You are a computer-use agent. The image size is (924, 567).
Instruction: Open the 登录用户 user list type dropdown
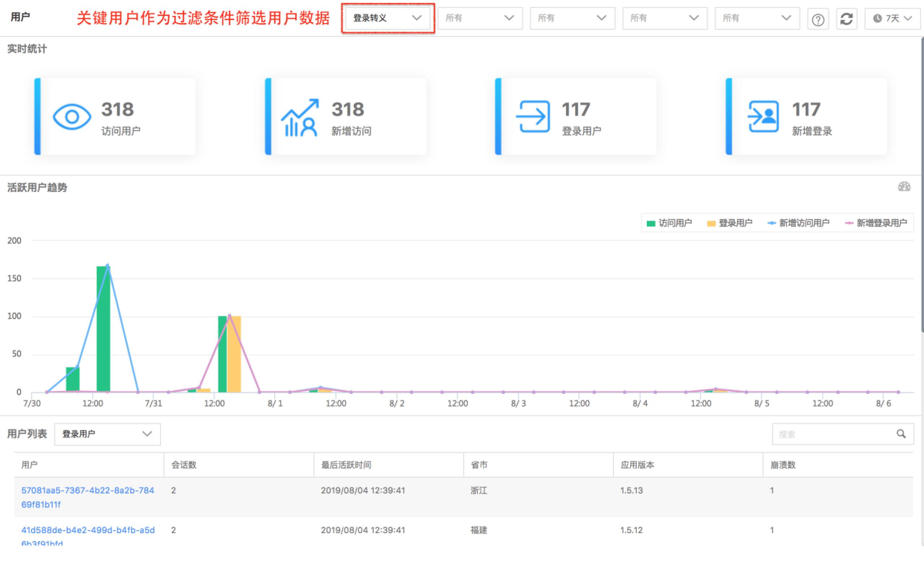[x=107, y=434]
